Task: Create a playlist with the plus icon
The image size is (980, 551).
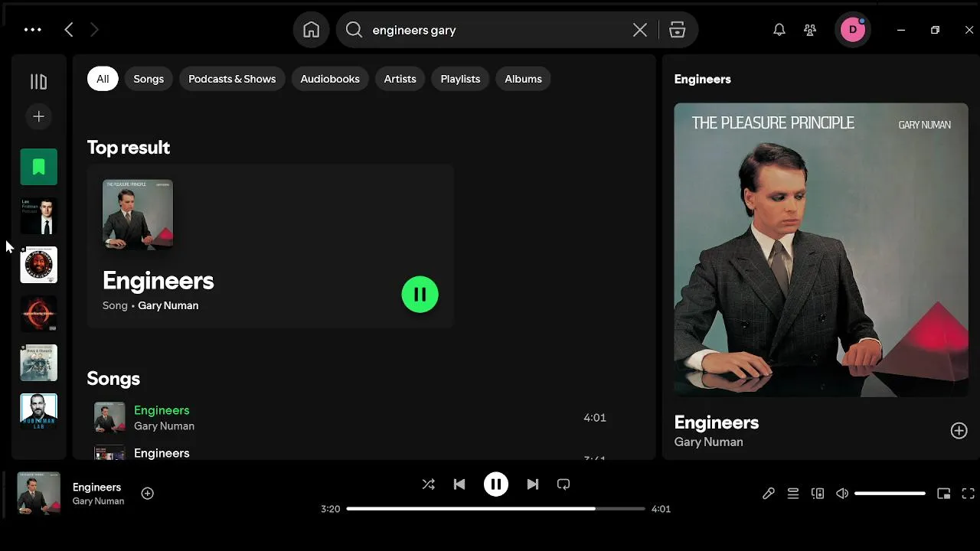Action: pos(38,116)
